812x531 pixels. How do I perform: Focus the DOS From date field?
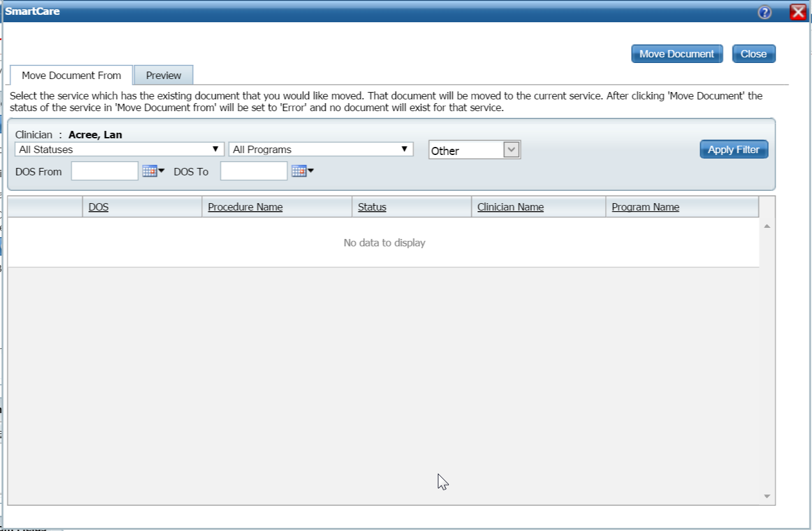pos(104,171)
